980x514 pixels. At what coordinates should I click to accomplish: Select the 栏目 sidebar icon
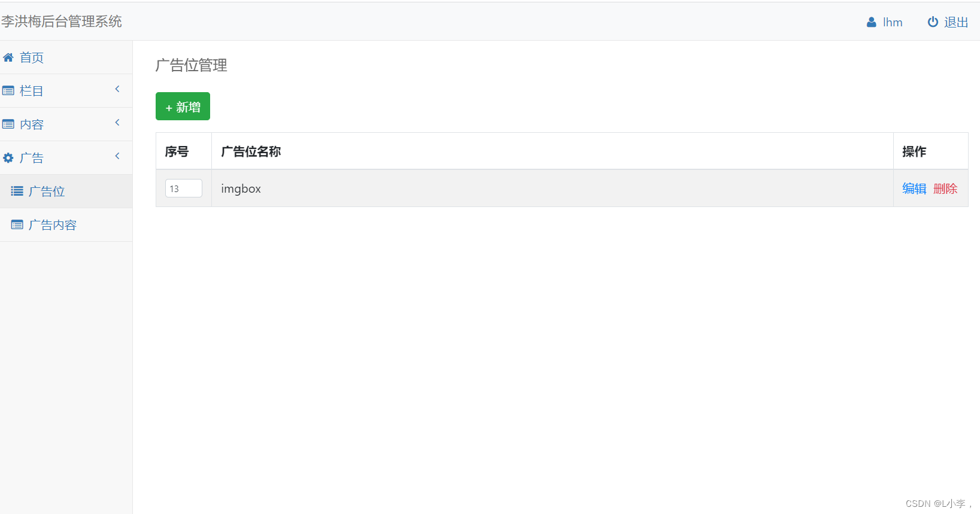8,90
